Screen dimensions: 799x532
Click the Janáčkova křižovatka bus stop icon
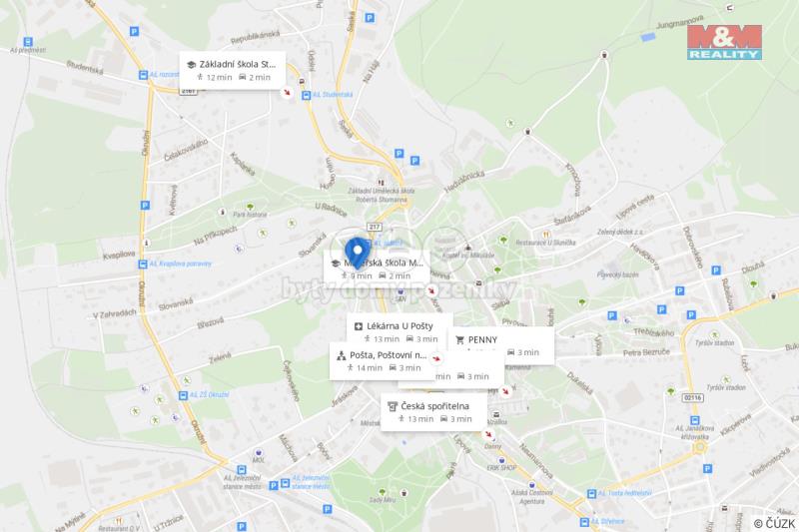(694, 420)
